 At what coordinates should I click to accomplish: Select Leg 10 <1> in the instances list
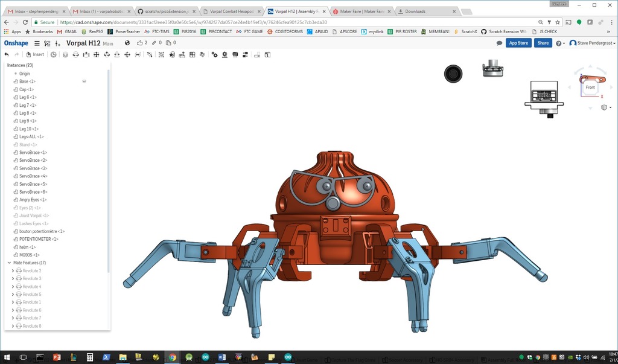(x=28, y=129)
